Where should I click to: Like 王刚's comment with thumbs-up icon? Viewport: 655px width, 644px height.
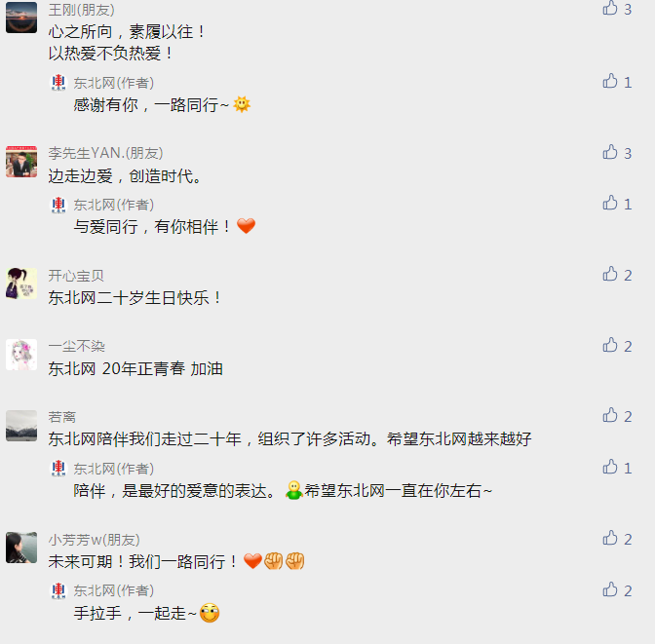(x=610, y=8)
